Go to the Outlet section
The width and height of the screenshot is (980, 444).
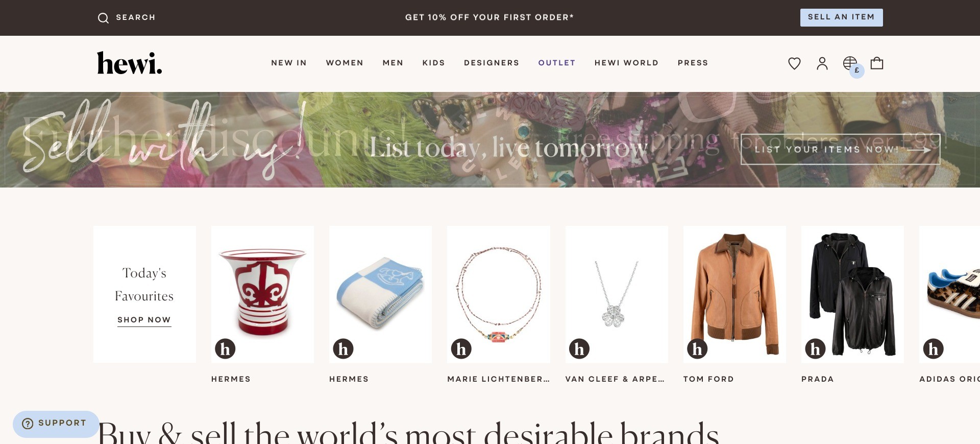click(556, 63)
